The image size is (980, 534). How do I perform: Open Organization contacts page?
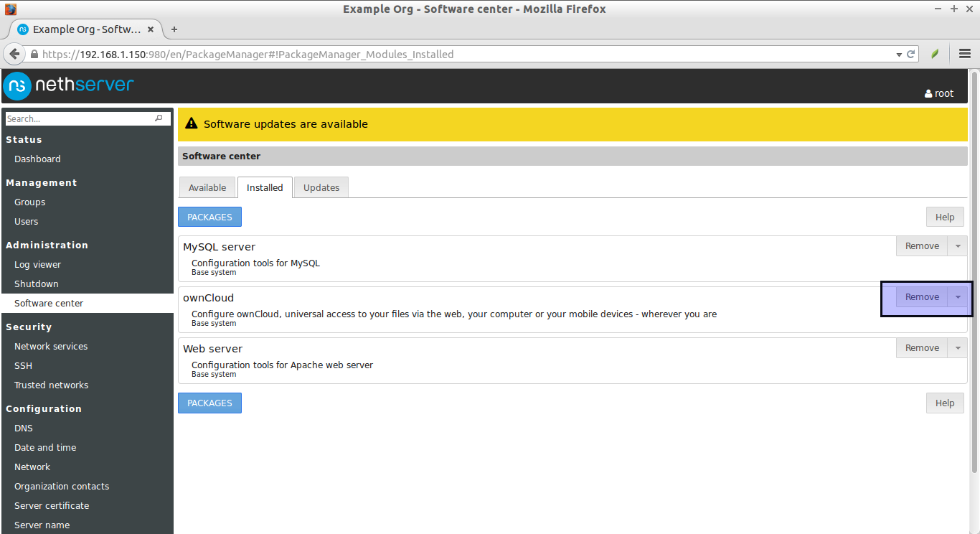pyautogui.click(x=62, y=487)
